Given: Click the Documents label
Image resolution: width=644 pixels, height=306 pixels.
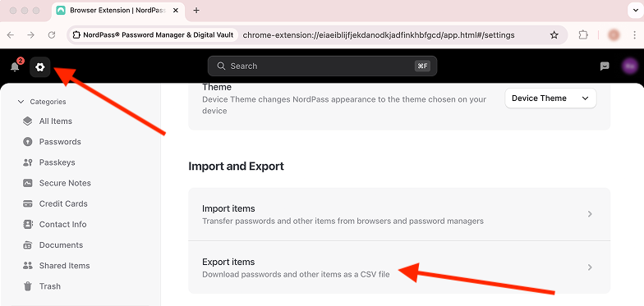Looking at the screenshot, I should (61, 244).
